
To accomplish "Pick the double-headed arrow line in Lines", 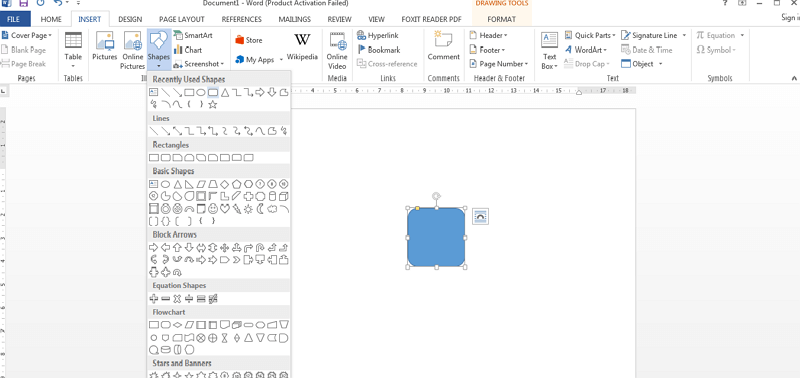I will pyautogui.click(x=178, y=131).
